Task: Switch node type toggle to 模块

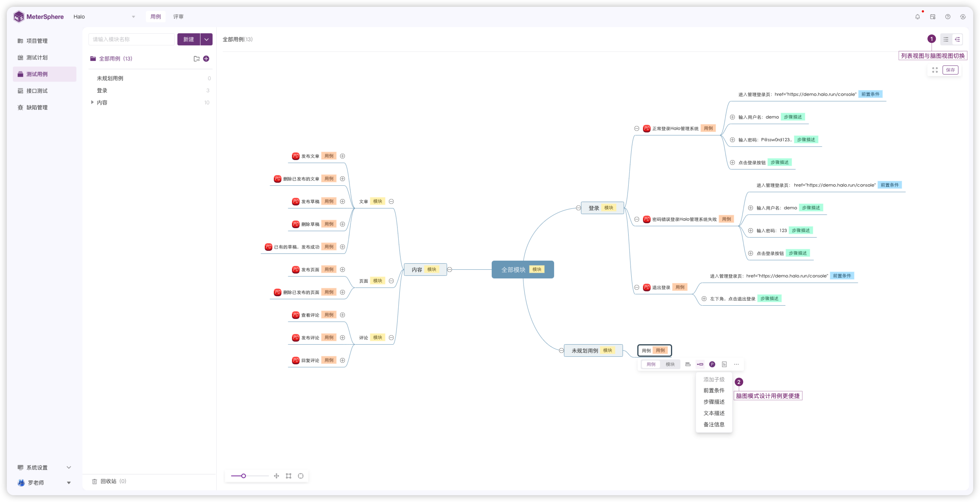Action: pos(671,364)
